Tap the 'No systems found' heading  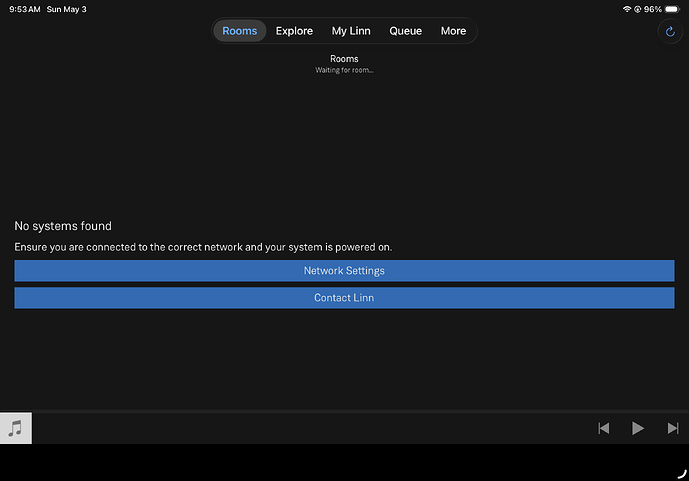(x=63, y=226)
